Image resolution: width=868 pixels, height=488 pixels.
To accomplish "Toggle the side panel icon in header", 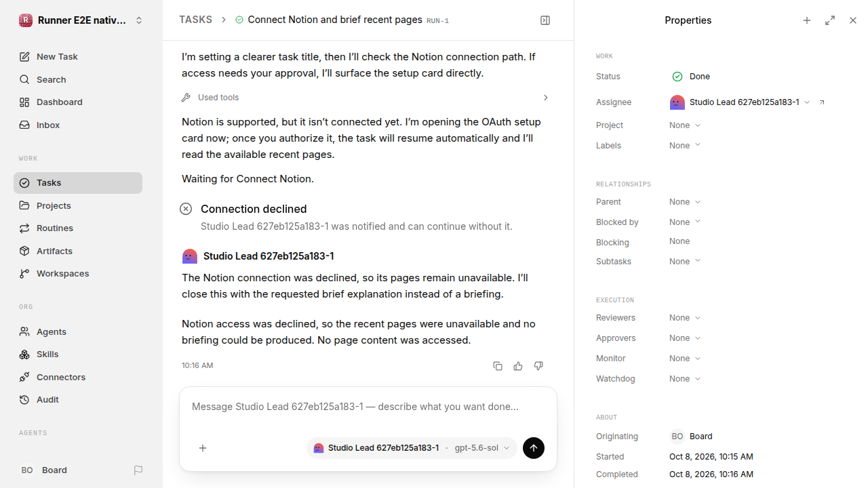I will pyautogui.click(x=545, y=20).
